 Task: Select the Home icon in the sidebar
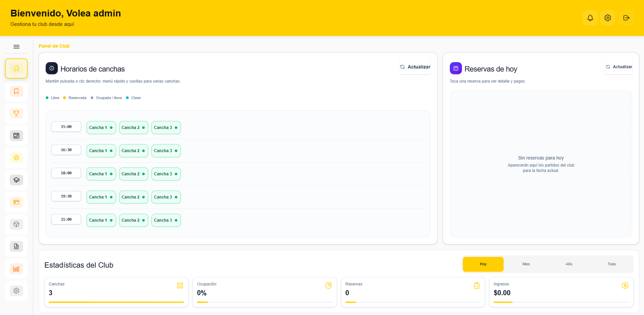tap(16, 68)
